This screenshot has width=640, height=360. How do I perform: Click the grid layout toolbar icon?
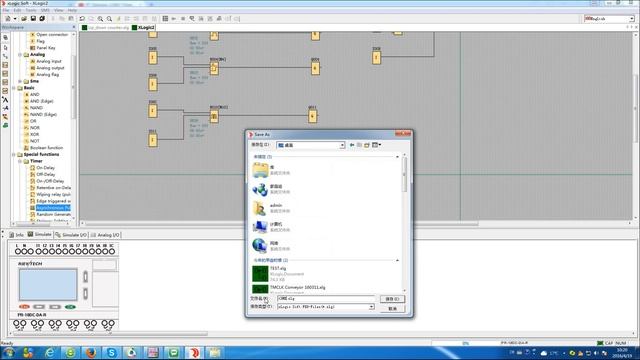[165, 19]
